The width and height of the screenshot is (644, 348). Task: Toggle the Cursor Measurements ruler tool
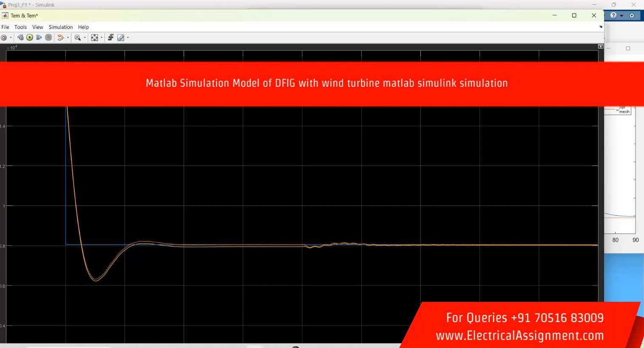[121, 37]
